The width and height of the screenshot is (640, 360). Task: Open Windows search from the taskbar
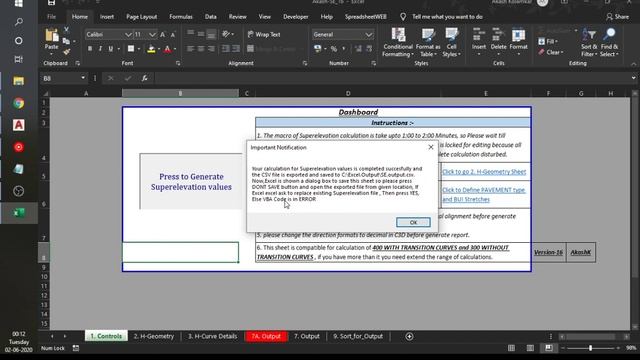click(18, 22)
